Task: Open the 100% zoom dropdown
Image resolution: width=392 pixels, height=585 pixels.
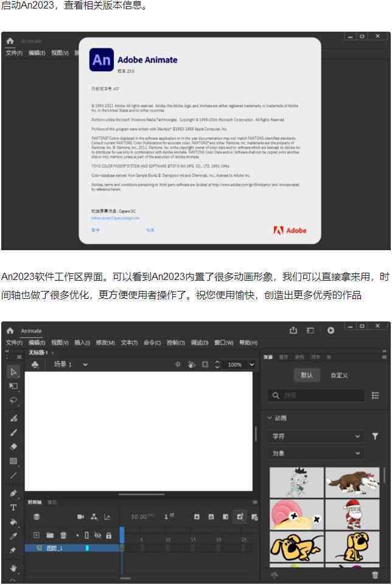Action: (x=252, y=365)
